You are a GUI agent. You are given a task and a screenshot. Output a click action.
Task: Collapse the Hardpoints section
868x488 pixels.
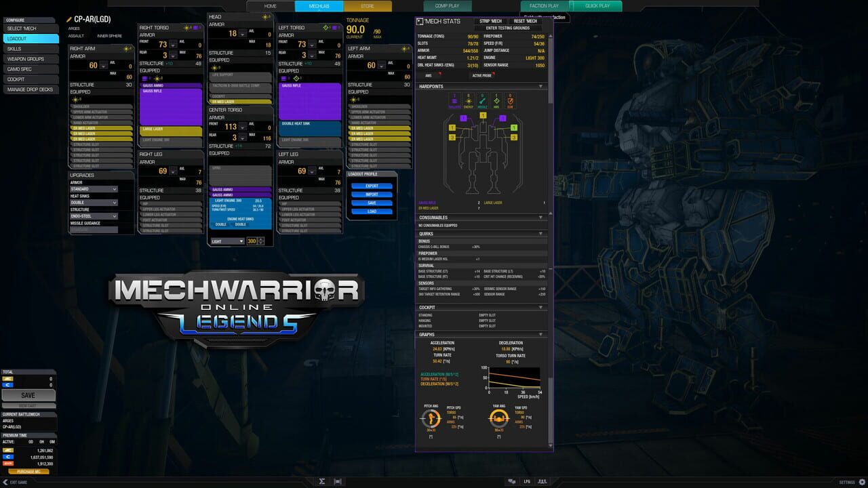pyautogui.click(x=540, y=86)
